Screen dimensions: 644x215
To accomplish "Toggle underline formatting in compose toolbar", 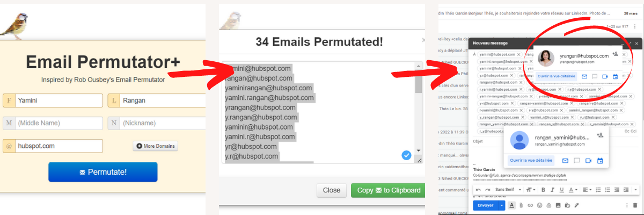I will coord(561,190).
